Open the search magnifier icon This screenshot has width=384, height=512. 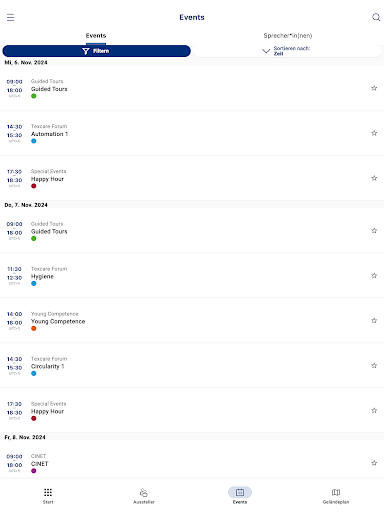(x=376, y=17)
